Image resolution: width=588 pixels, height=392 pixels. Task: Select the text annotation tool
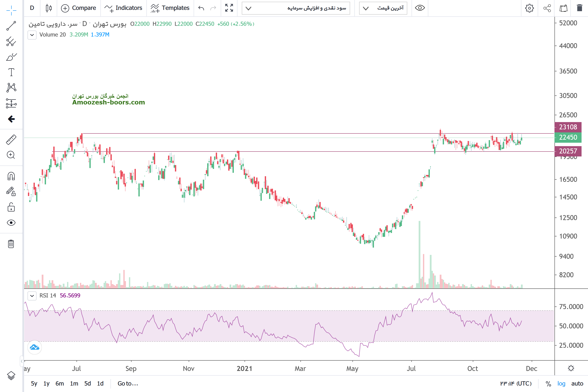pyautogui.click(x=11, y=72)
